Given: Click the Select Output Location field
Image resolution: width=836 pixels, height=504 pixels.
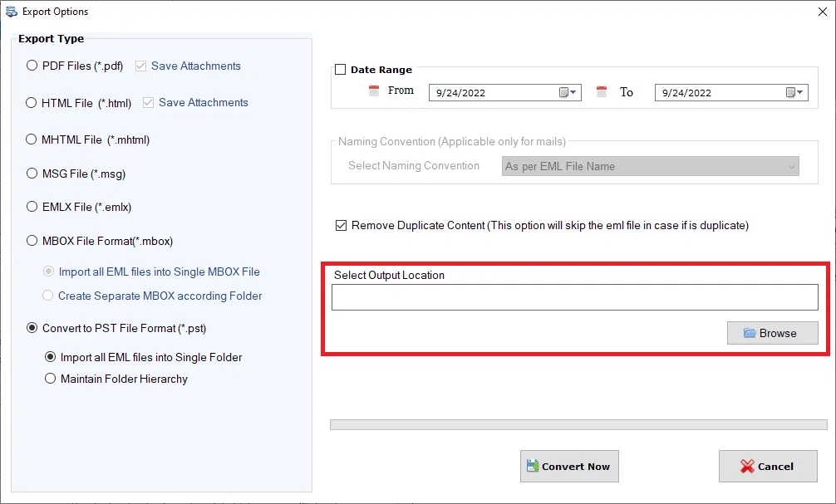Looking at the screenshot, I should [x=575, y=296].
